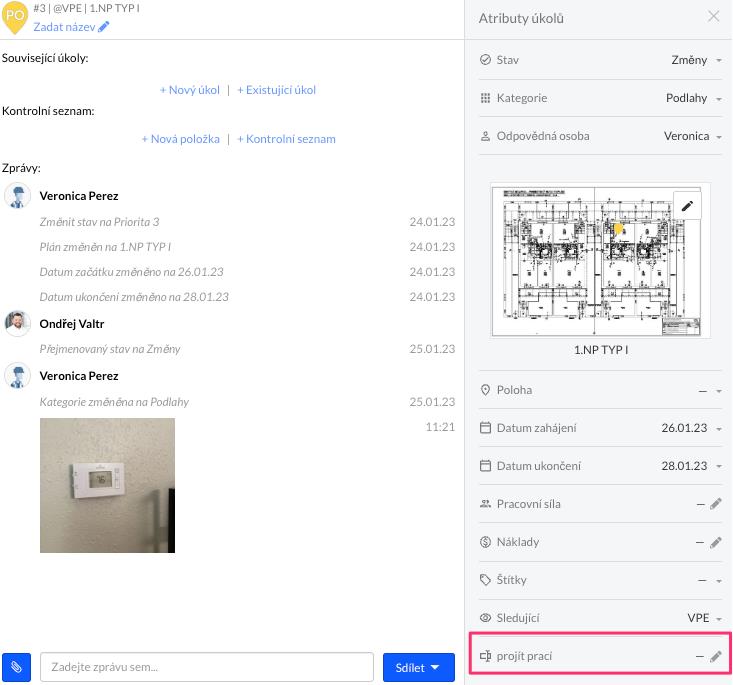Viewport: 733px width, 685px height.
Task: Click 'Přejmenovaný stav na Změny' message
Action: click(x=110, y=349)
